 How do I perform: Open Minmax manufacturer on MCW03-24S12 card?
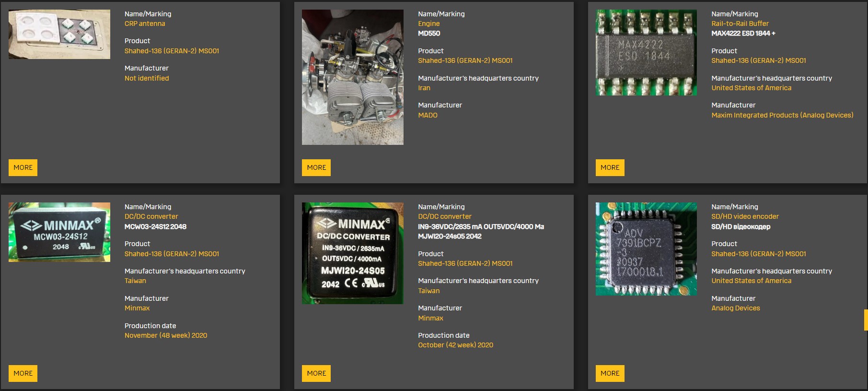[x=137, y=308]
